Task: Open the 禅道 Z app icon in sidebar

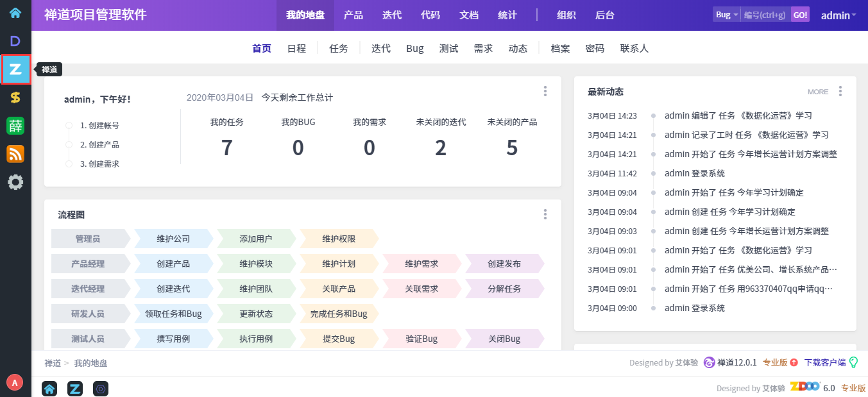Action: [15, 69]
